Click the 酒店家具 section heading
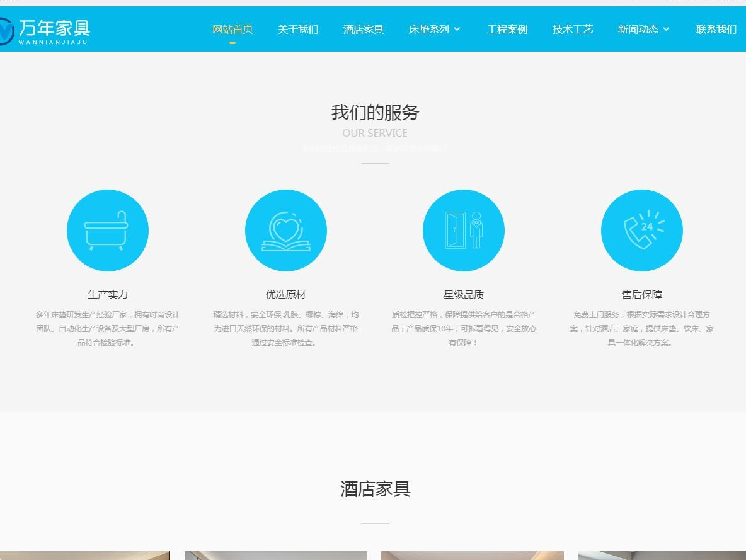The height and width of the screenshot is (560, 746). point(375,489)
